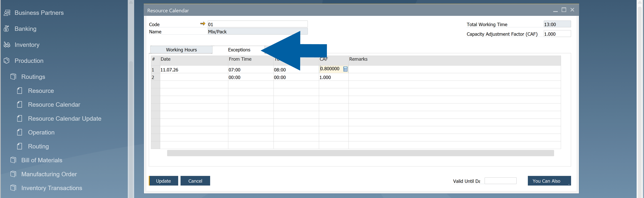Open the calculator icon in CAF cell
Viewport: 644px width, 198px height.
(x=345, y=69)
